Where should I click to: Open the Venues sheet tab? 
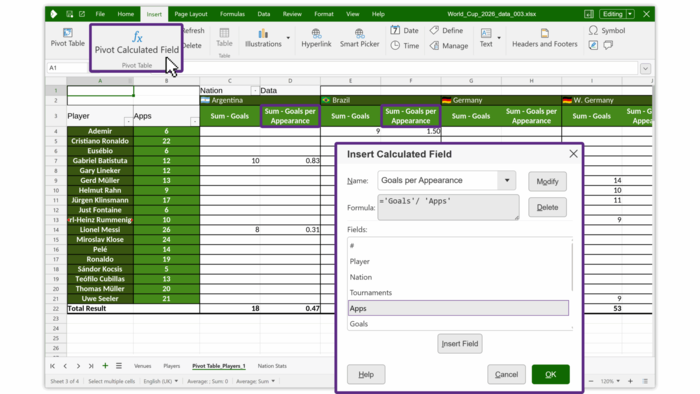click(143, 366)
